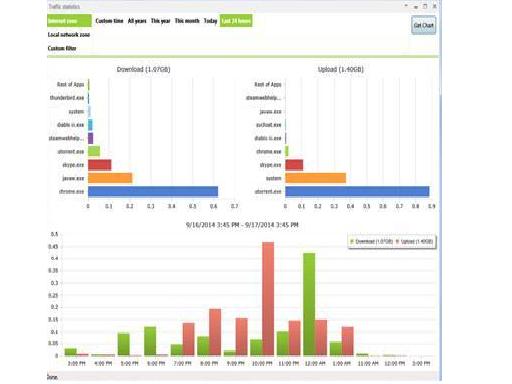Switch to This year time range
Viewport: 512px width, 384px height.
point(160,21)
